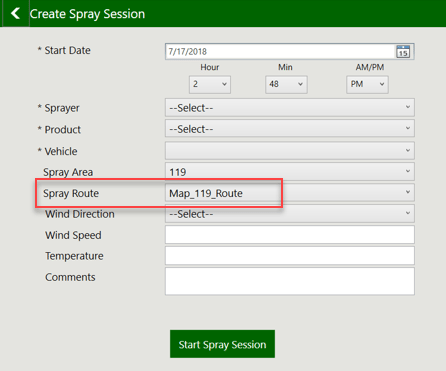Click the Start Spray Session button
The image size is (446, 371).
(x=222, y=344)
